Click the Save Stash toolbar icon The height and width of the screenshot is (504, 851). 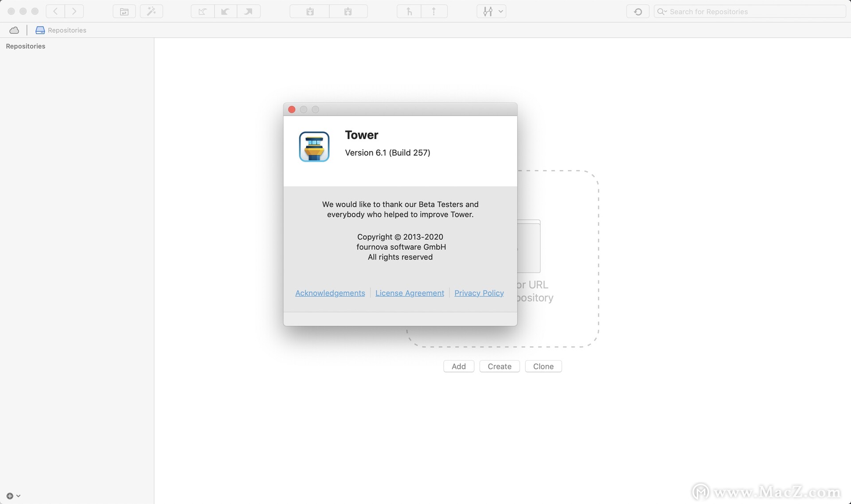click(310, 12)
